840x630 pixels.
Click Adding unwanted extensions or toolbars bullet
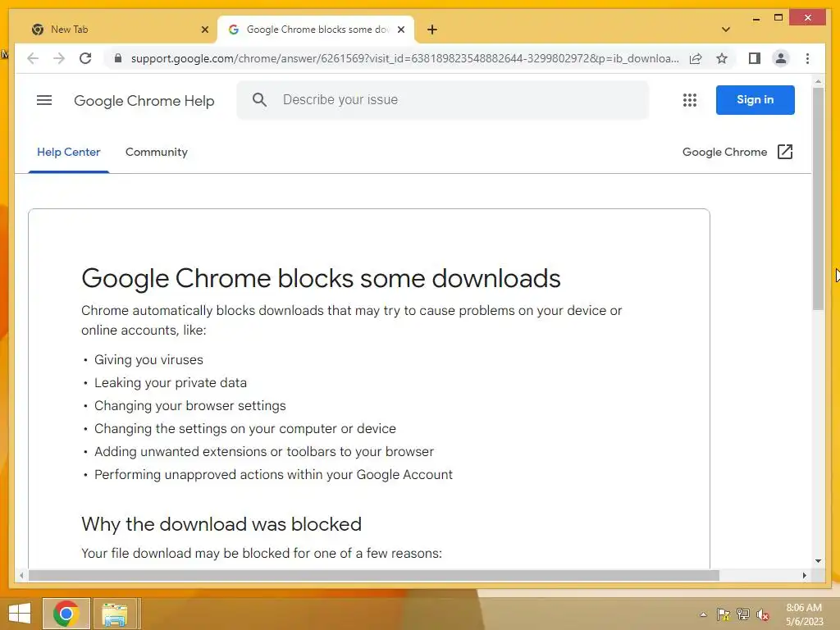coord(264,452)
